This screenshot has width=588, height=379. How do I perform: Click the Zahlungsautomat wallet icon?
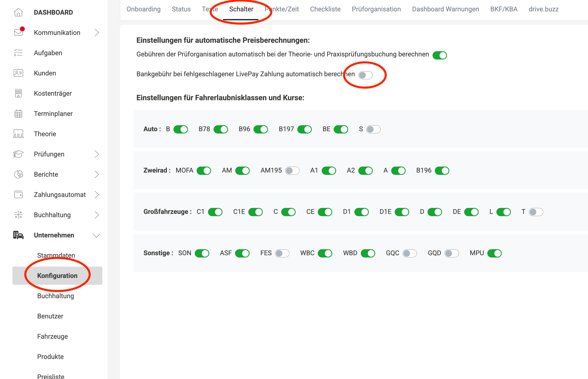tap(18, 194)
